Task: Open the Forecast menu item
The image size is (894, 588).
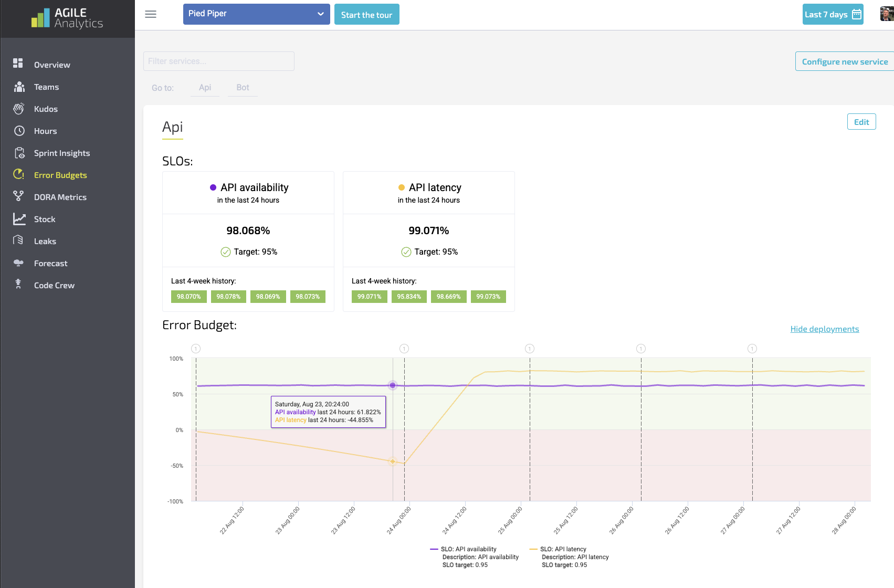Action: (50, 264)
